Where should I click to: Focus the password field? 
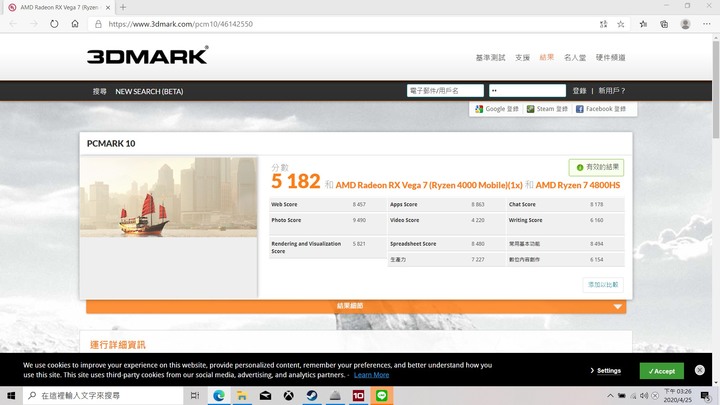tap(527, 90)
